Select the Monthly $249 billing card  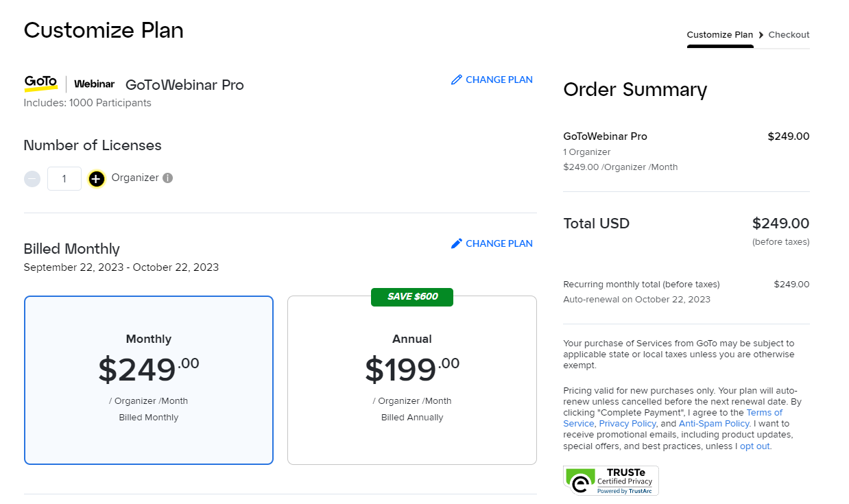(x=149, y=380)
